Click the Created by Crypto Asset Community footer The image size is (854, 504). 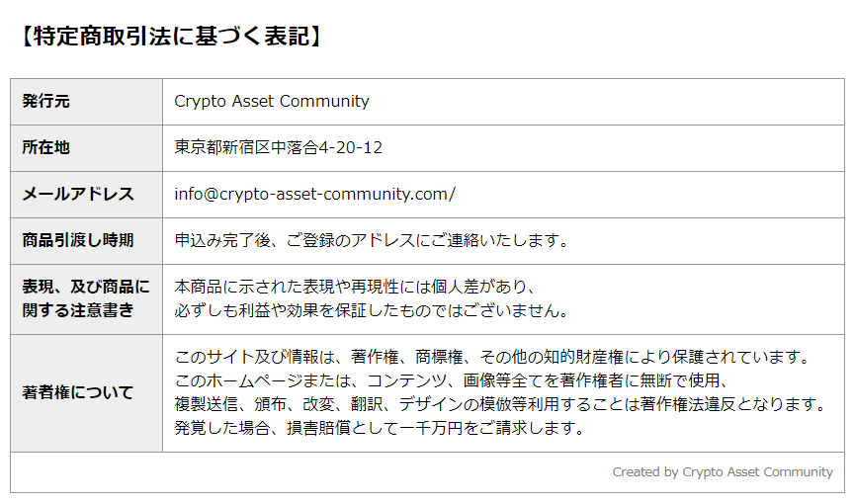tap(723, 472)
